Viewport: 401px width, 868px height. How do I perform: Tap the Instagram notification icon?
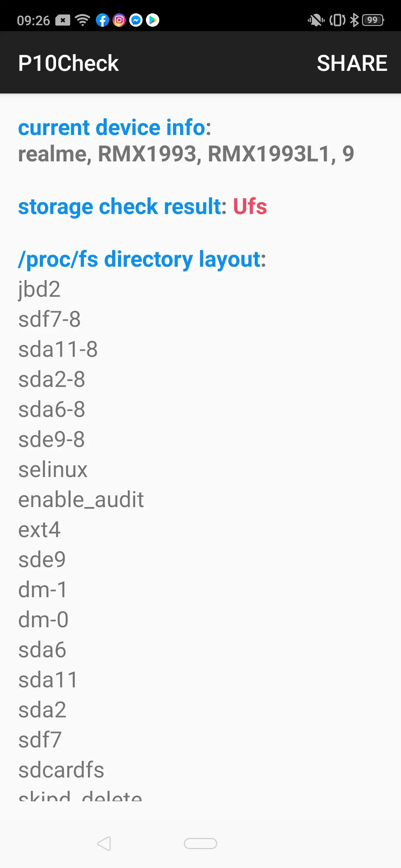(x=119, y=20)
